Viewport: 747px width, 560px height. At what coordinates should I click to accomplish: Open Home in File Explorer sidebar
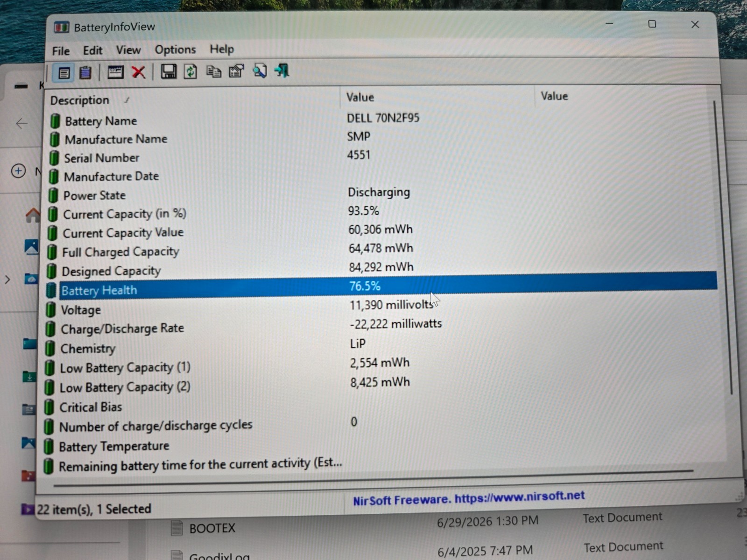32,215
